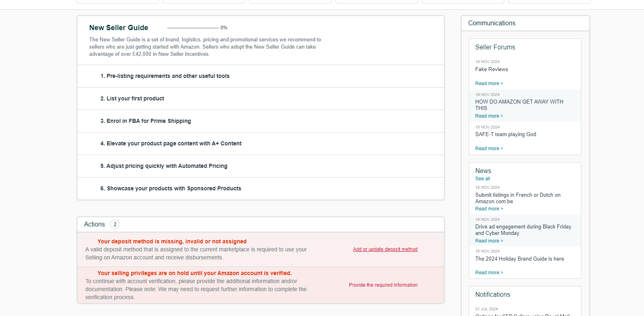Open the Add or update deposit method link

[x=385, y=249]
